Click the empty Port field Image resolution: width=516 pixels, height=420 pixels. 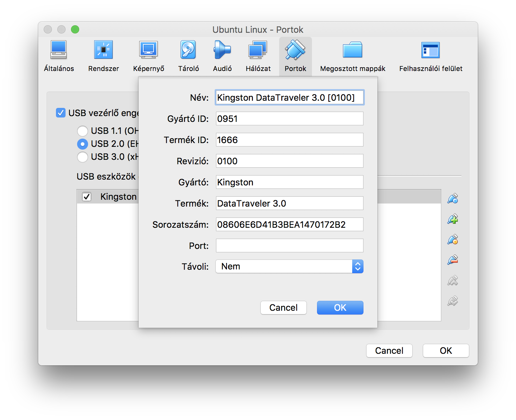[x=289, y=246]
